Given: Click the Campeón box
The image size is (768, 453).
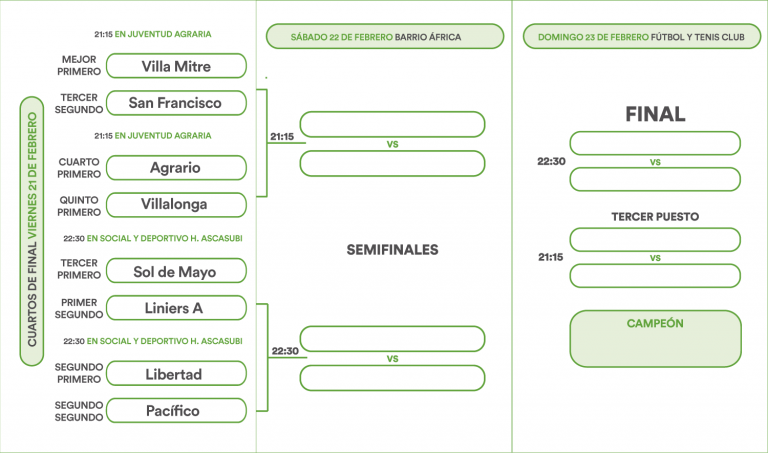Looking at the screenshot, I should click(x=655, y=338).
